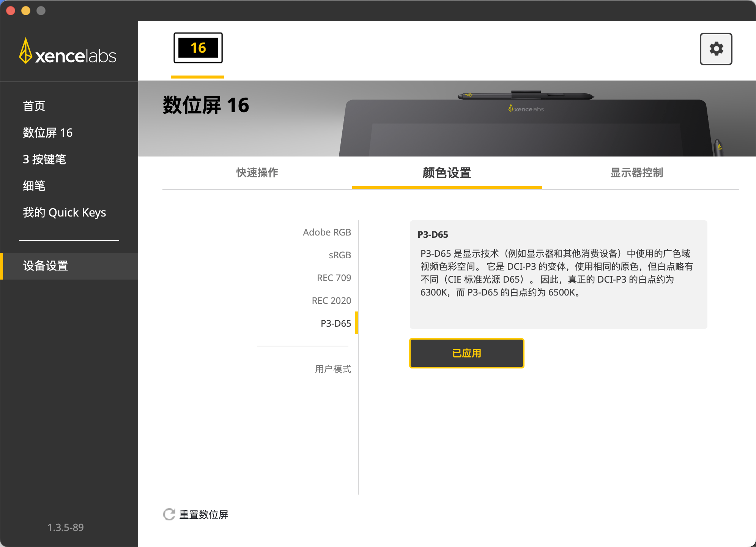Select 设备设置 in the sidebar

pos(46,266)
